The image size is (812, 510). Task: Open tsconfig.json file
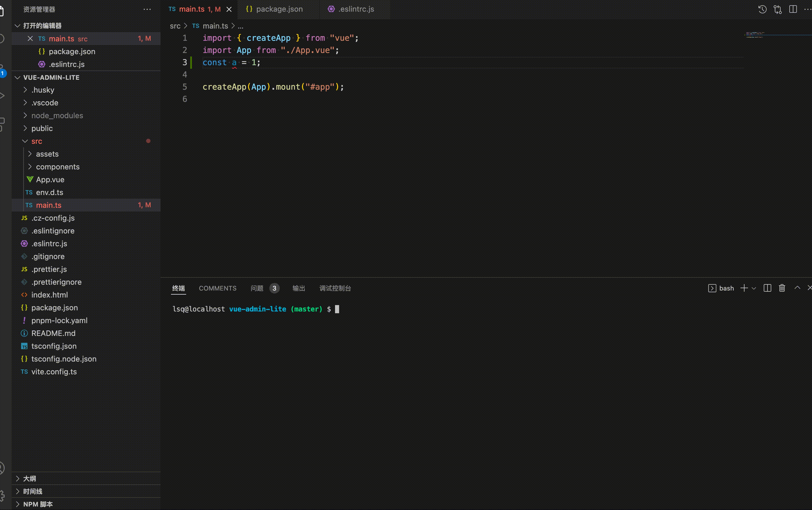point(86,346)
